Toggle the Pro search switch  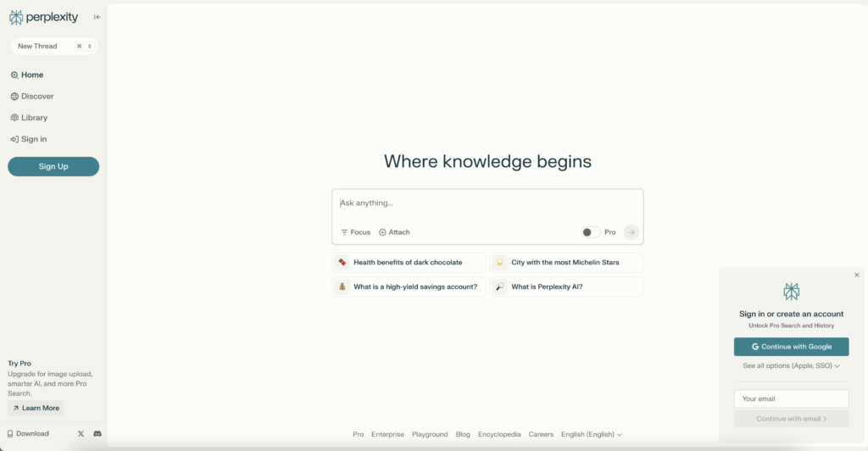click(x=590, y=232)
